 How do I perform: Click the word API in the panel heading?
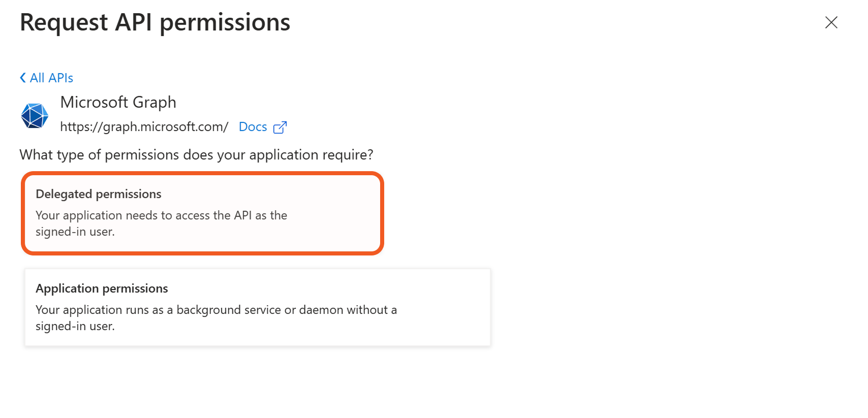134,22
